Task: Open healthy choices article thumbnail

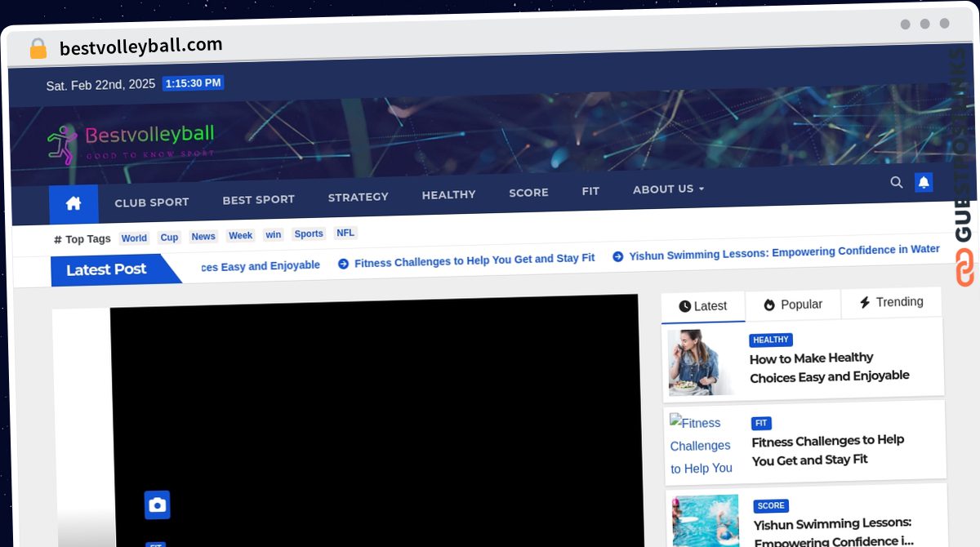Action: point(701,362)
